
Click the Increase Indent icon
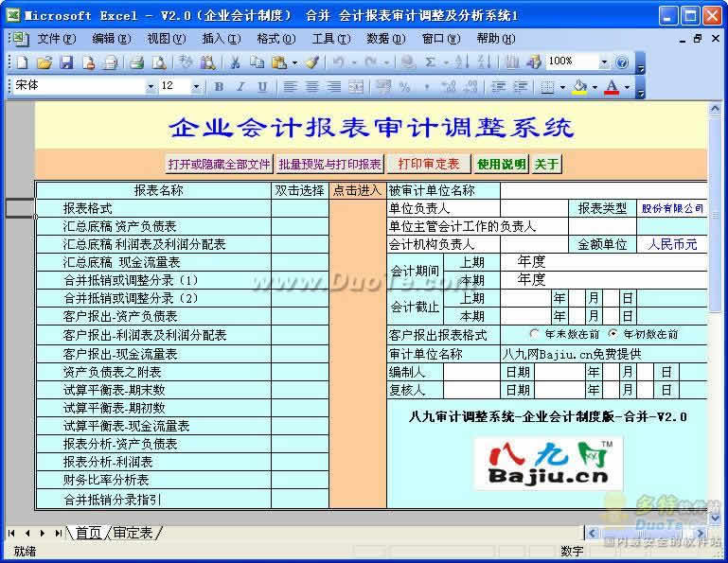tap(521, 86)
